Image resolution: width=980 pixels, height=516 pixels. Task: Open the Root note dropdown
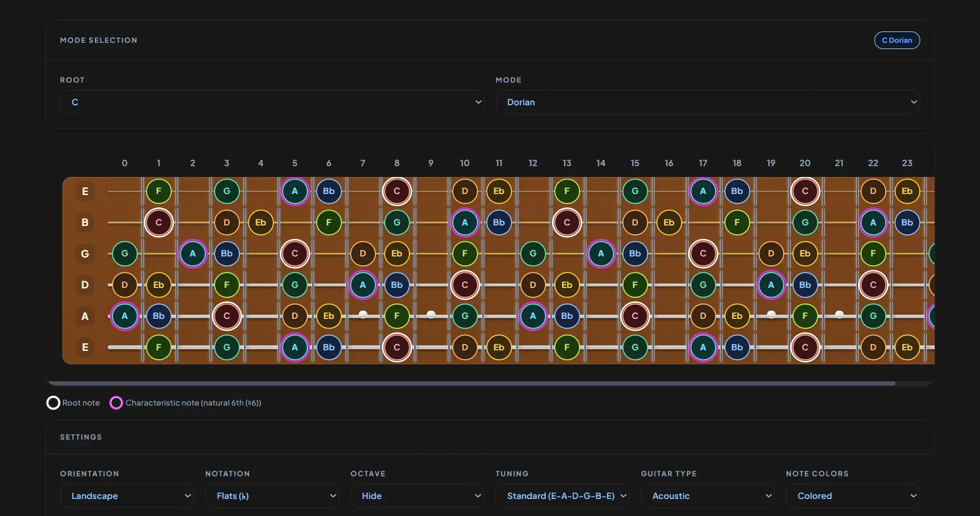click(272, 102)
